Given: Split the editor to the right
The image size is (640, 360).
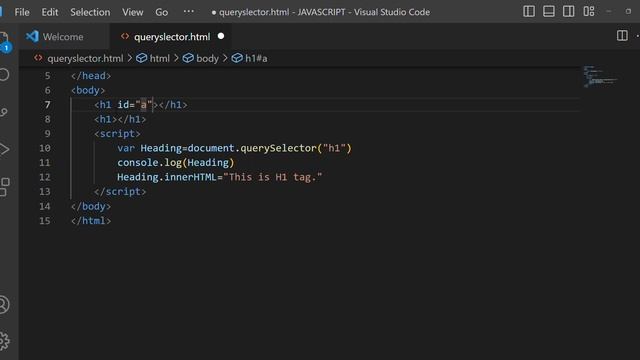Looking at the screenshot, I should click(x=622, y=36).
